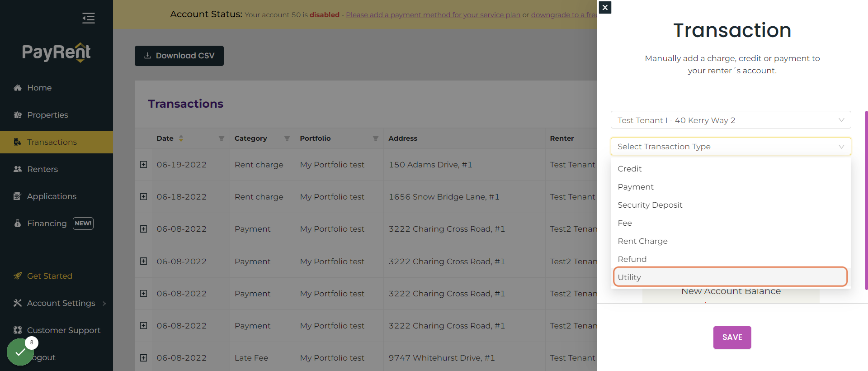Open the green checkmark badge widget

point(20,352)
